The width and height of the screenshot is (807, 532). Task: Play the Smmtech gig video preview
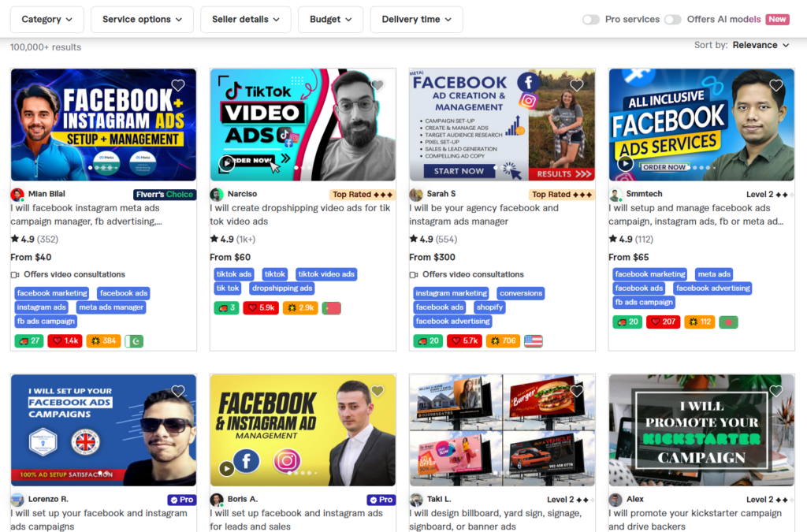[625, 164]
